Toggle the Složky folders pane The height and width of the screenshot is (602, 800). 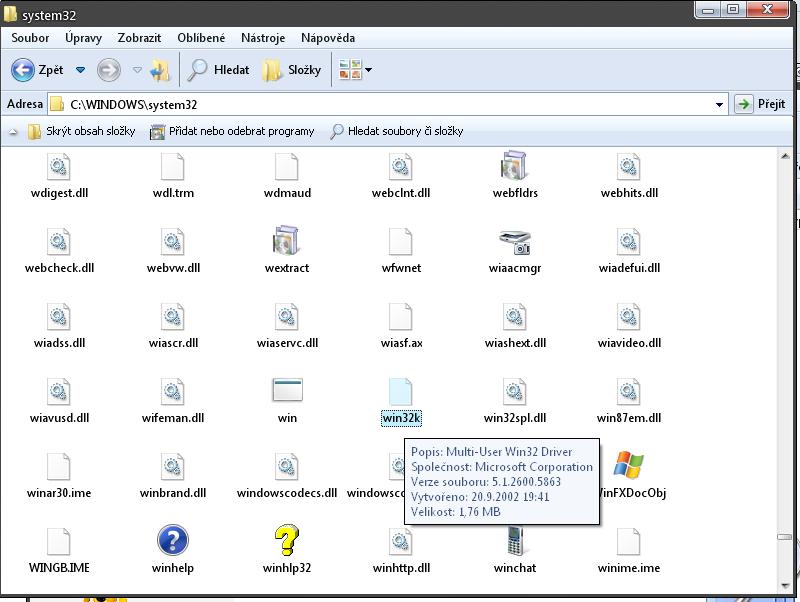[x=292, y=70]
